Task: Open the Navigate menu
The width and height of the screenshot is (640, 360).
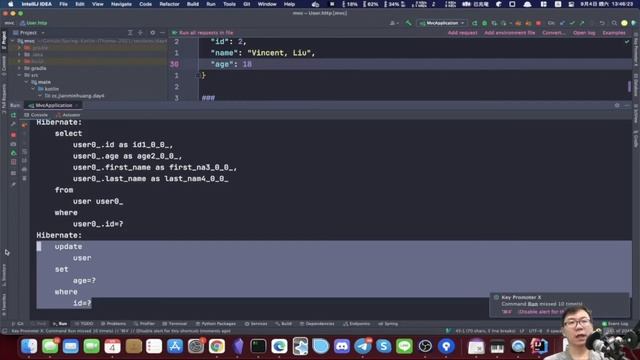Action: point(121,4)
